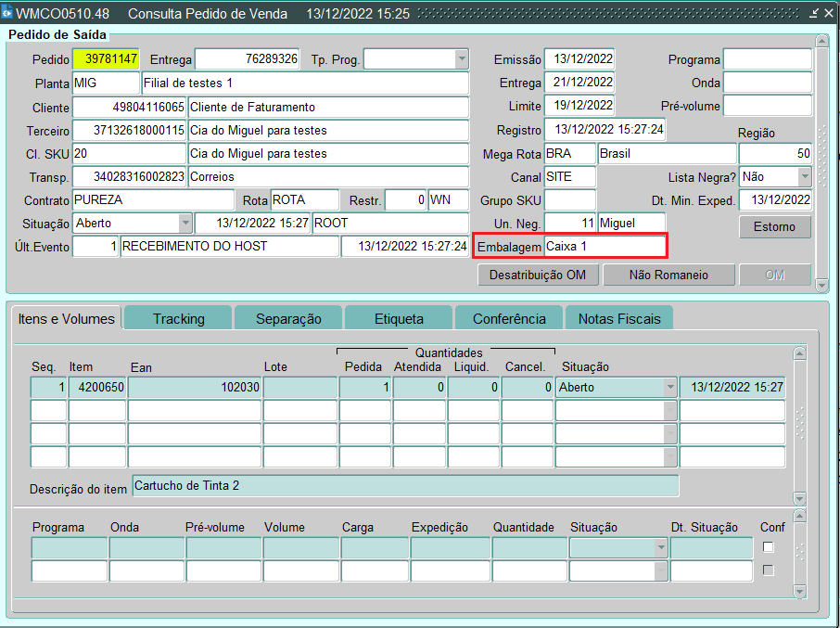The height and width of the screenshot is (628, 840).
Task: Open Situação dropdown in fourth item row
Action: 669,457
